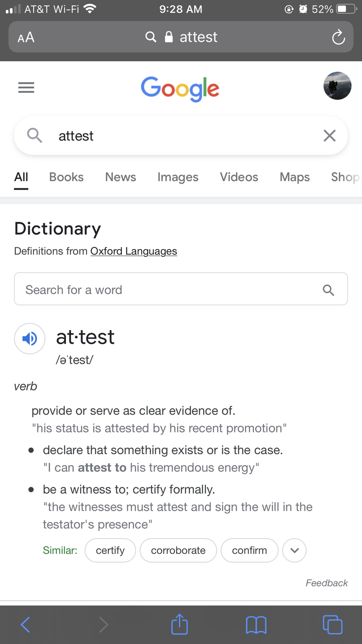Focus the Search for a word field

[167, 290]
